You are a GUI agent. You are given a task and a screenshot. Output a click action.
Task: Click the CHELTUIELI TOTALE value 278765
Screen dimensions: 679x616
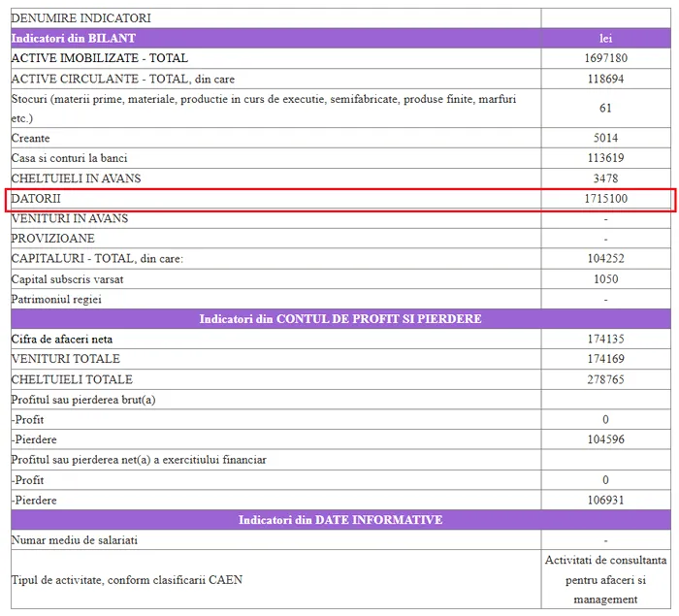coord(605,379)
